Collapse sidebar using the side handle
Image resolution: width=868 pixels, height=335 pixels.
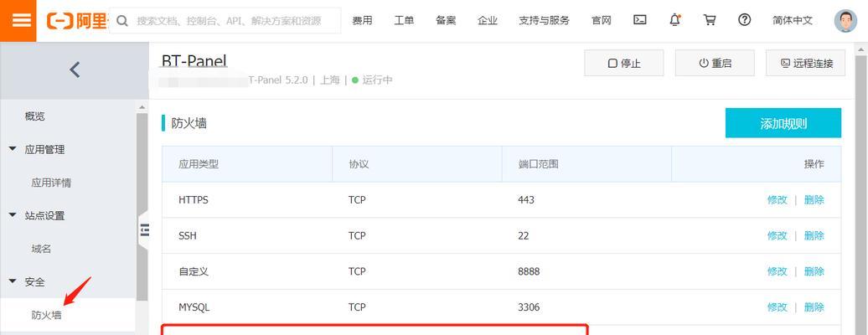144,229
